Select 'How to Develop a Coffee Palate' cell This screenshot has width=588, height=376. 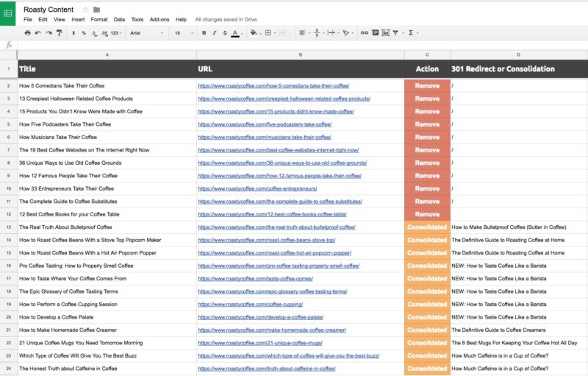(x=107, y=317)
